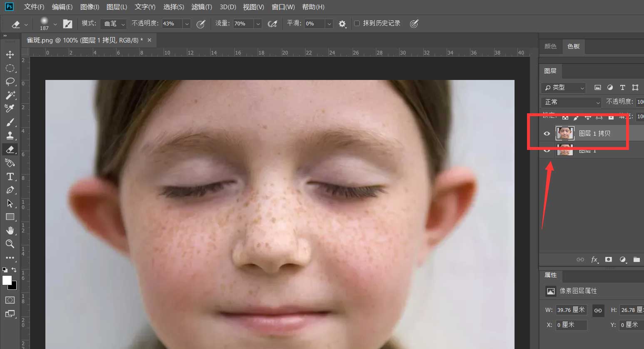Select the Path Selection tool
The height and width of the screenshot is (349, 644).
tap(10, 203)
